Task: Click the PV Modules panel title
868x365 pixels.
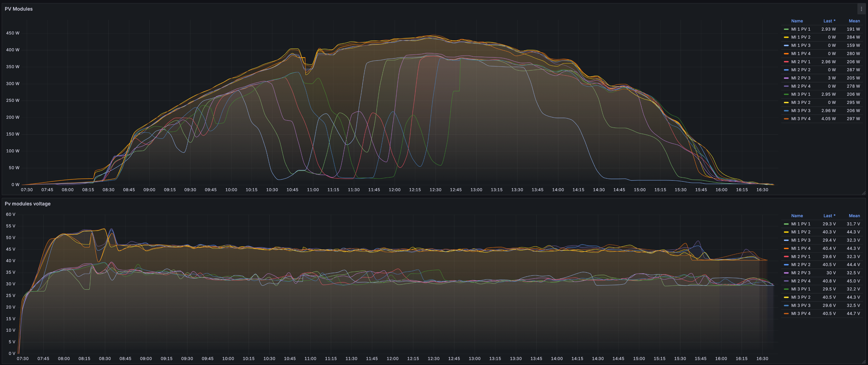Action: point(19,9)
